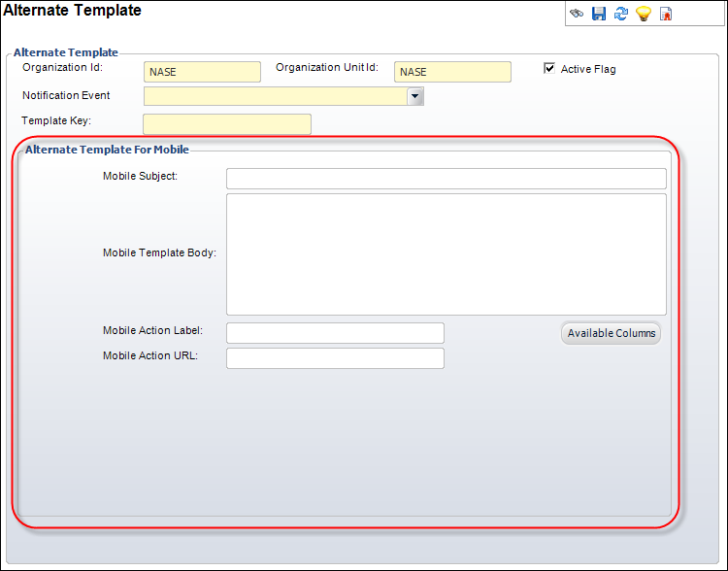728x571 pixels.
Task: Click the floppy disk save icon
Action: (x=599, y=14)
